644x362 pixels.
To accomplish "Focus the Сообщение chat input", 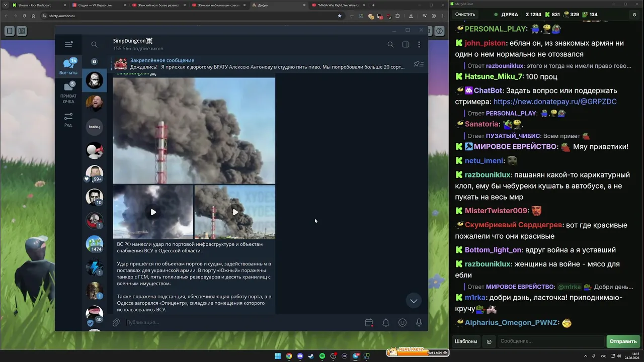I will pyautogui.click(x=551, y=341).
